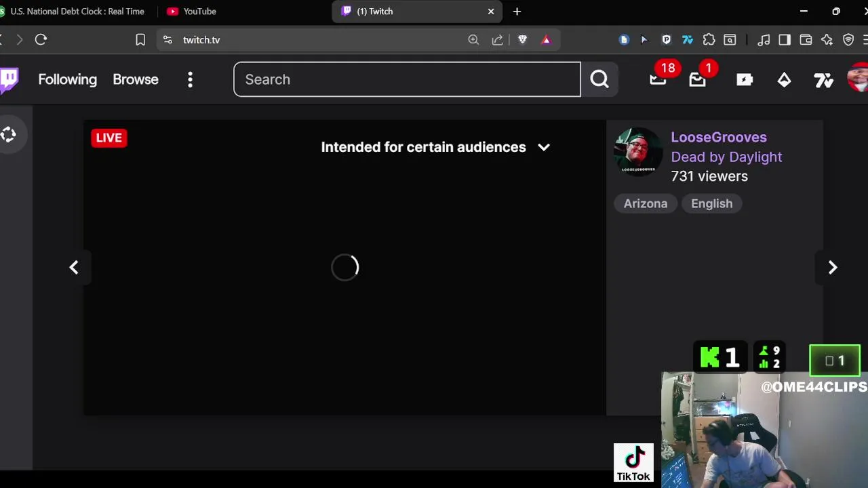Open Brave Shields lion icon
Image resolution: width=868 pixels, height=488 pixels.
click(x=522, y=40)
